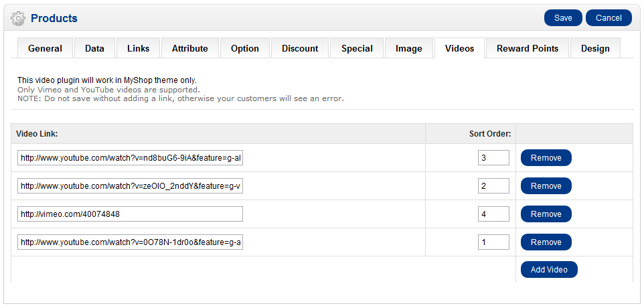Screen dimensions: 644x308
Task: Click the Products gear icon
Action: 18,19
